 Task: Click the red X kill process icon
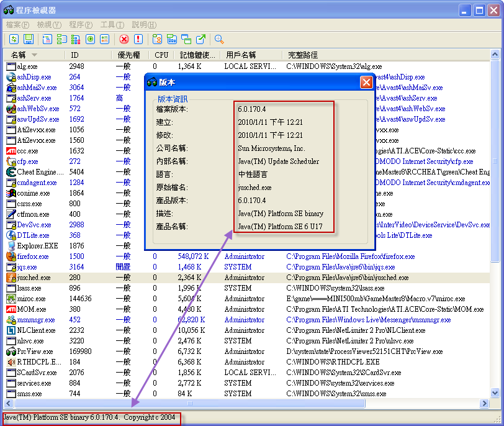(x=124, y=39)
